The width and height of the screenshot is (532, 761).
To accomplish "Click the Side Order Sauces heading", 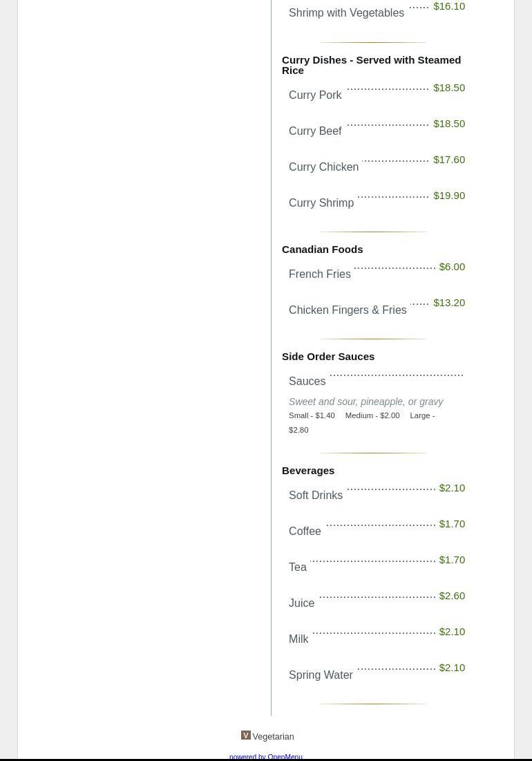I will pos(328,357).
